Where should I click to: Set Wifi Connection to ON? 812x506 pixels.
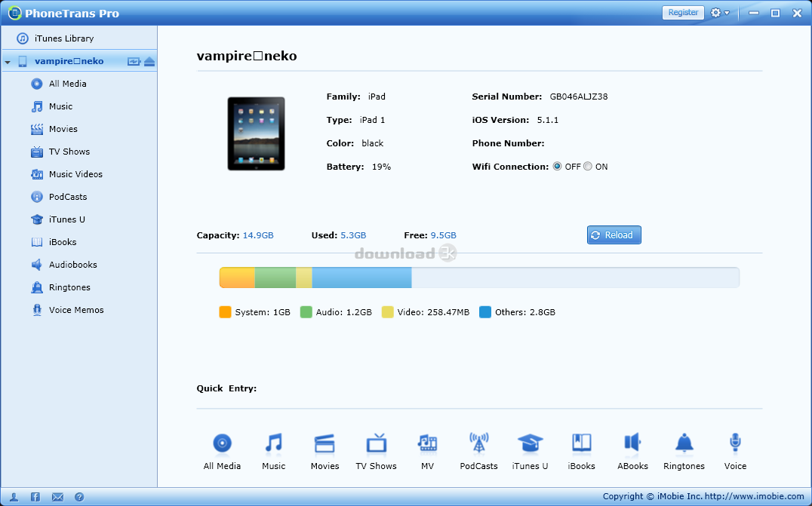588,167
